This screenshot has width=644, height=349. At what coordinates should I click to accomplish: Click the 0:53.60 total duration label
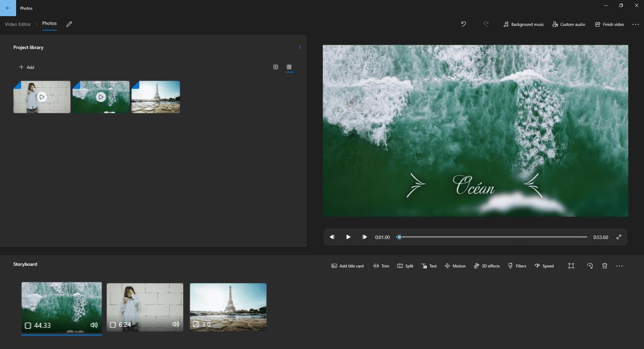click(x=601, y=237)
